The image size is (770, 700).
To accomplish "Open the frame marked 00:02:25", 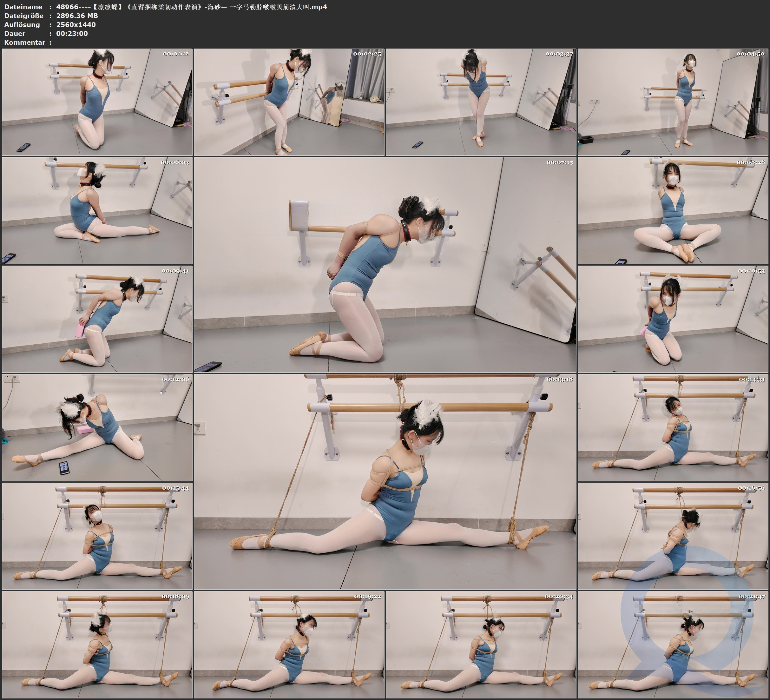I will (x=289, y=102).
